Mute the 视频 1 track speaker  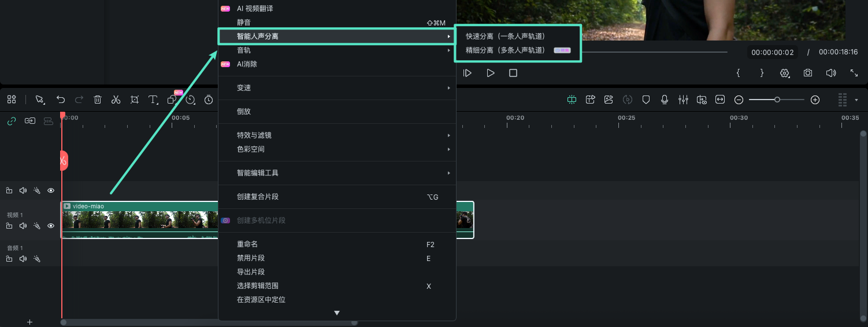pos(23,226)
